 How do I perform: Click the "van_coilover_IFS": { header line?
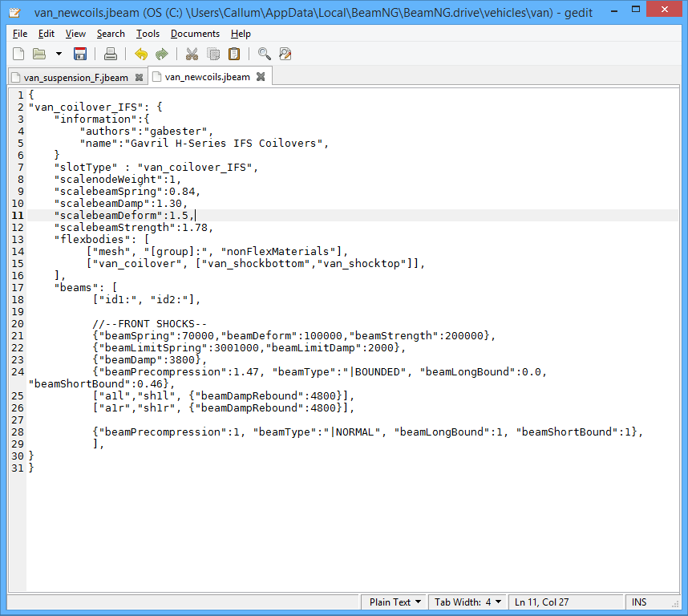point(95,107)
